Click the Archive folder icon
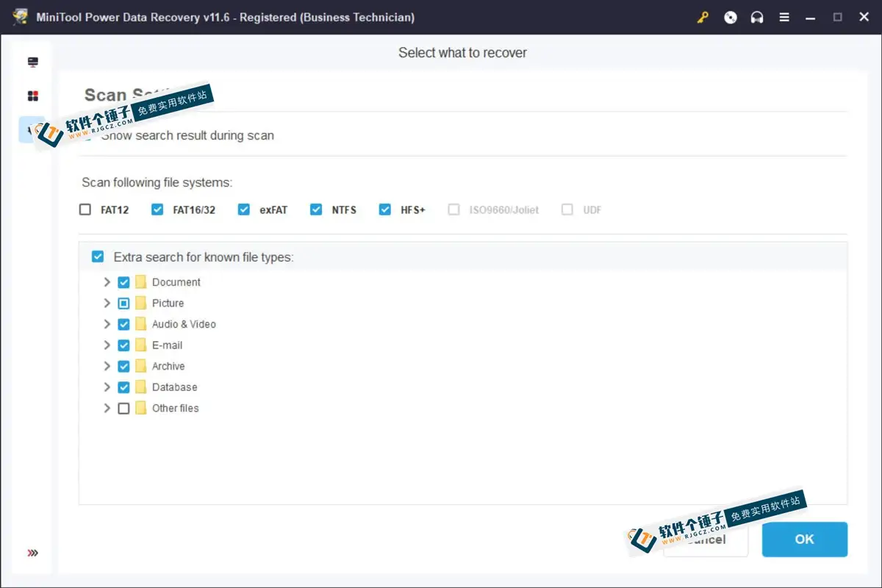Screen dimensions: 882x588 (x=140, y=365)
